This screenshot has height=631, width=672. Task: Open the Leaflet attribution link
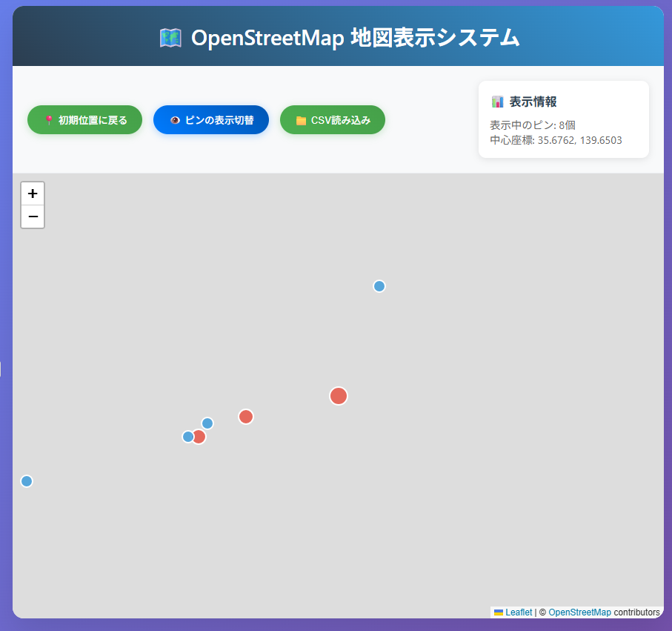518,612
